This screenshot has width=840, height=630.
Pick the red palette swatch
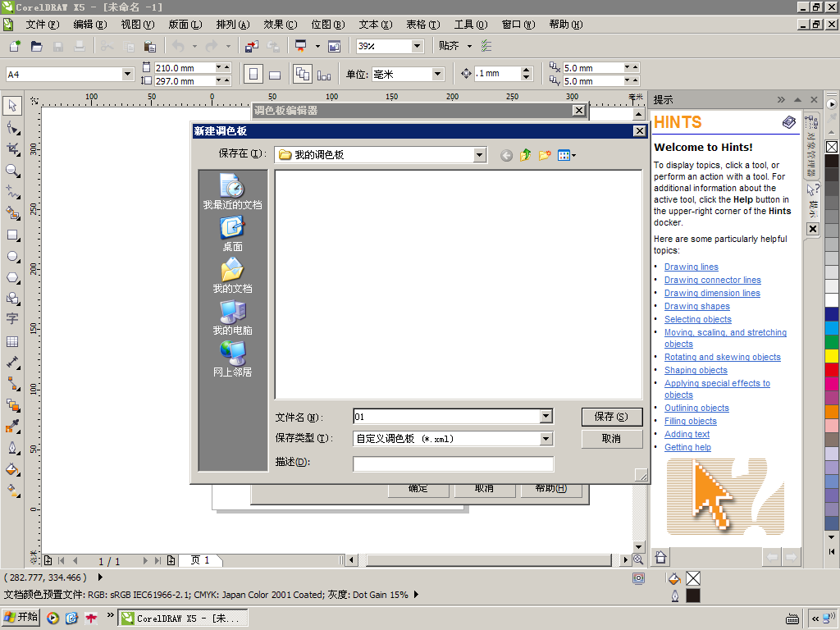(832, 370)
